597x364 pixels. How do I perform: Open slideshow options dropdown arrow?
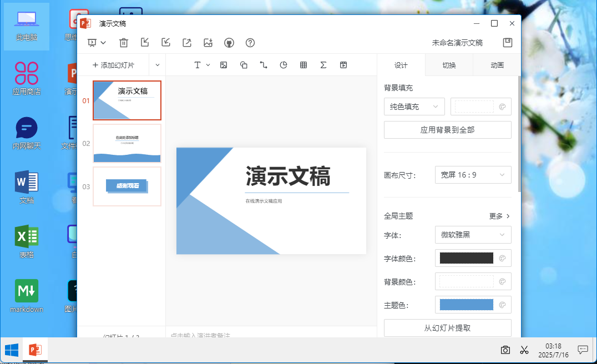[103, 43]
